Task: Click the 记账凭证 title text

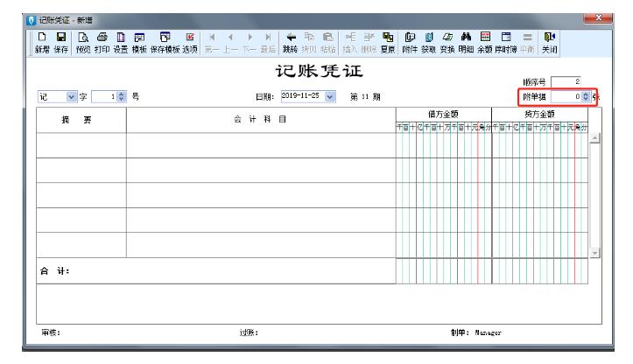Action: (x=320, y=72)
